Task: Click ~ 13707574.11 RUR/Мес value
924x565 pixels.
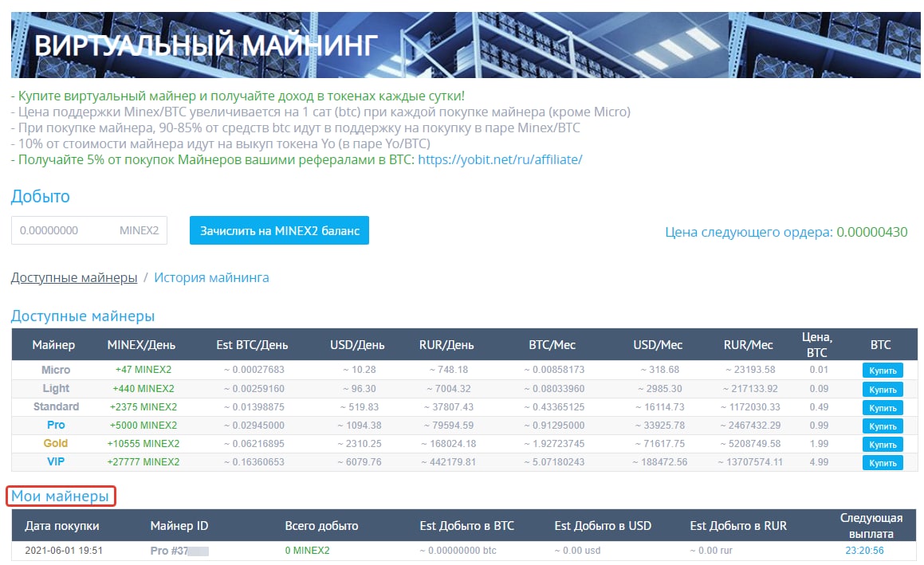Action: click(750, 462)
